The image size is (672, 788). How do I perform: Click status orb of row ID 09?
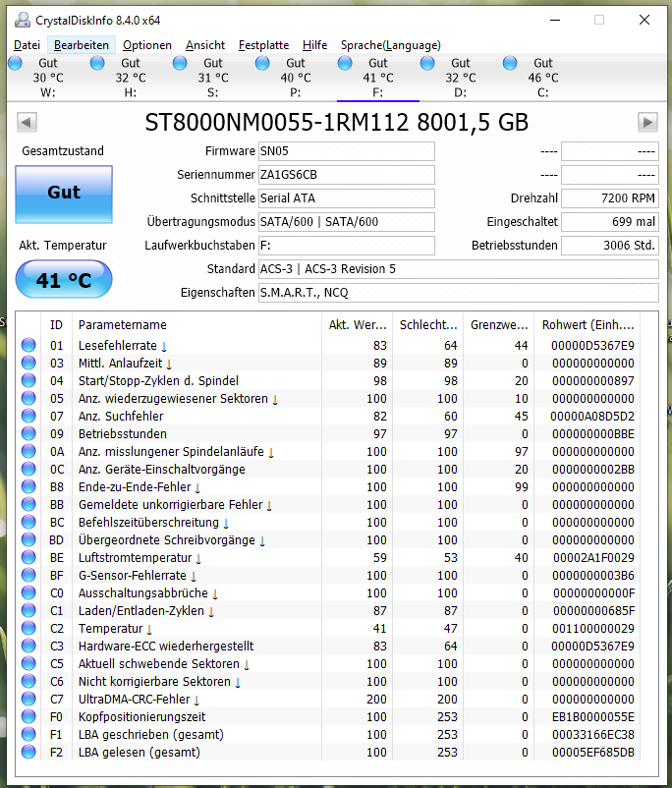[x=28, y=433]
